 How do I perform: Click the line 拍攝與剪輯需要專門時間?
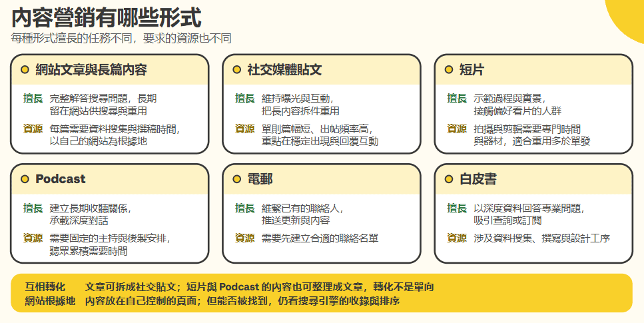pyautogui.click(x=527, y=129)
